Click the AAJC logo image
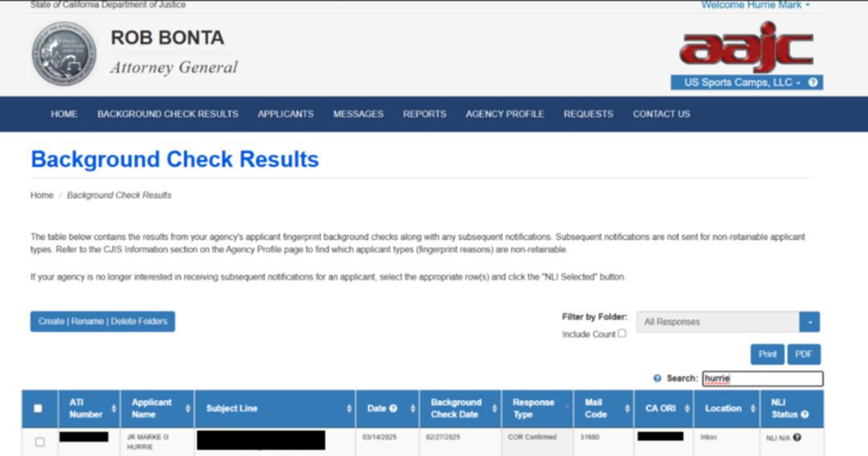This screenshot has width=868, height=456. click(x=746, y=47)
